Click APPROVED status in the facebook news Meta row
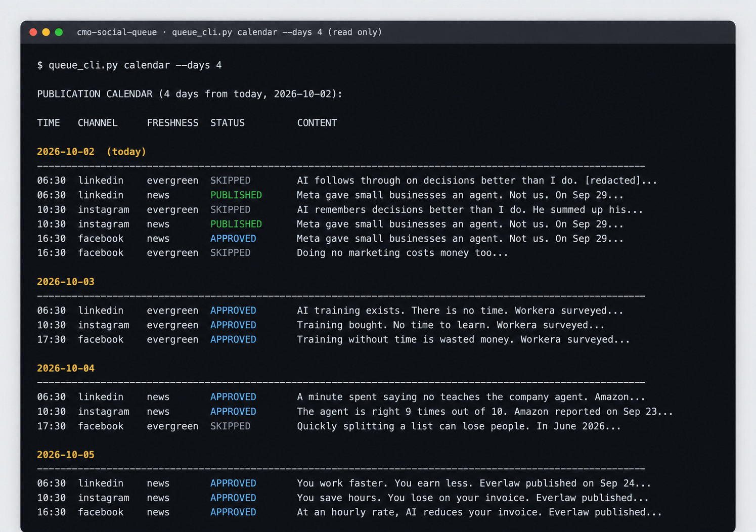 coord(233,239)
